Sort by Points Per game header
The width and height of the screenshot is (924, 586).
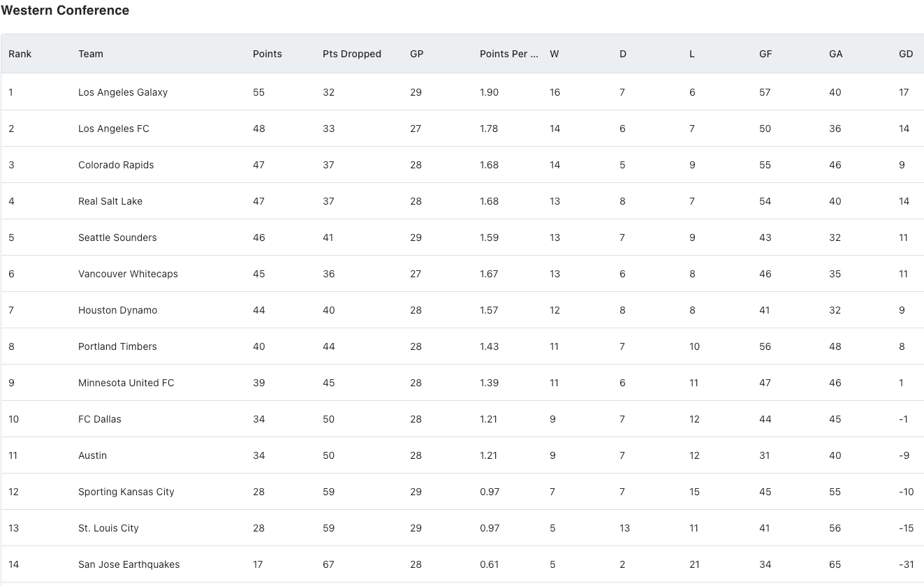pos(509,54)
